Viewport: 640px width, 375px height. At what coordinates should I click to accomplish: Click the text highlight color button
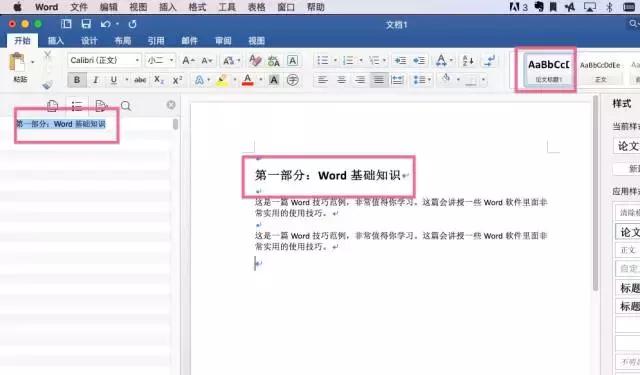pos(222,80)
